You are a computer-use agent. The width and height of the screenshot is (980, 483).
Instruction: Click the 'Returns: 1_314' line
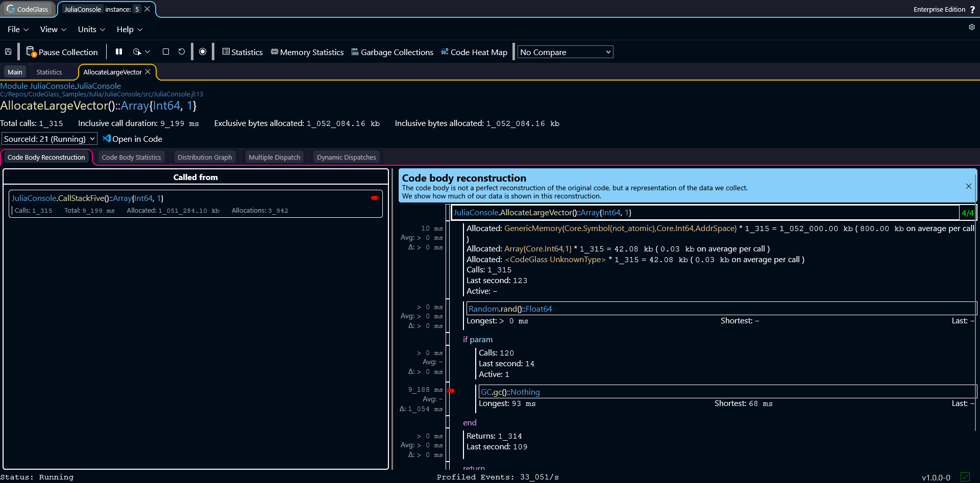point(494,436)
